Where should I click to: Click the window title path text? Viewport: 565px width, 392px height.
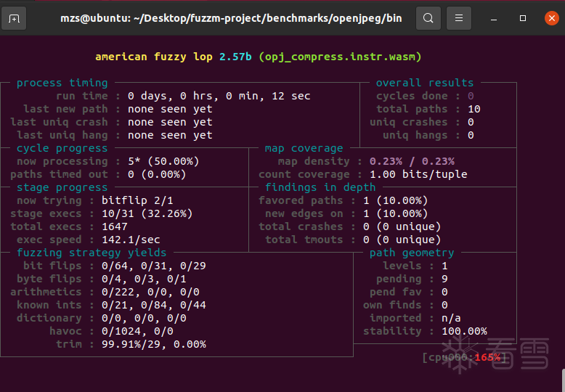coord(230,18)
